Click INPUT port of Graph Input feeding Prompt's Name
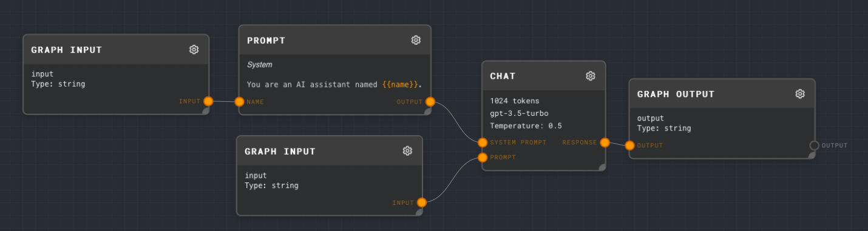Image resolution: width=868 pixels, height=231 pixels. coord(208,101)
